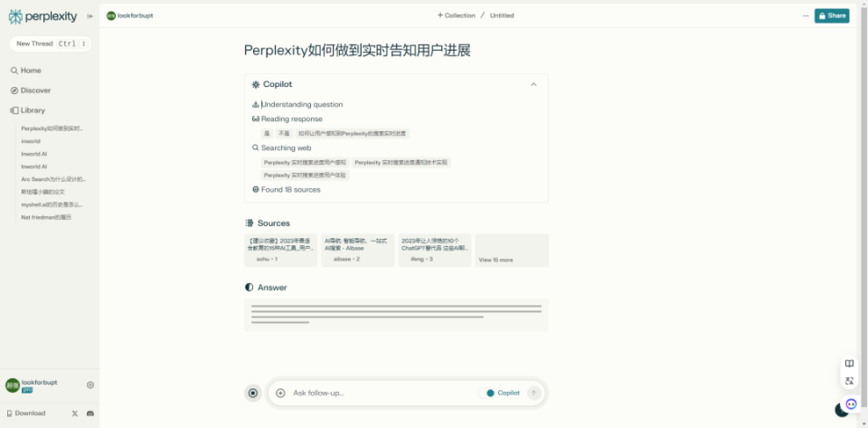Open account settings gear icon

(90, 385)
